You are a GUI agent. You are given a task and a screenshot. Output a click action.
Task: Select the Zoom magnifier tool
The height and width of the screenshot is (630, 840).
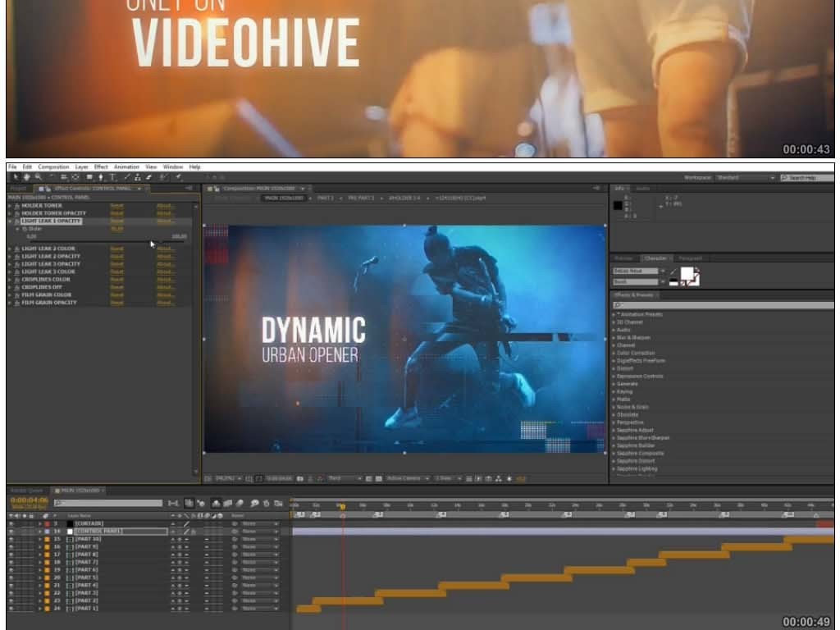(38, 177)
